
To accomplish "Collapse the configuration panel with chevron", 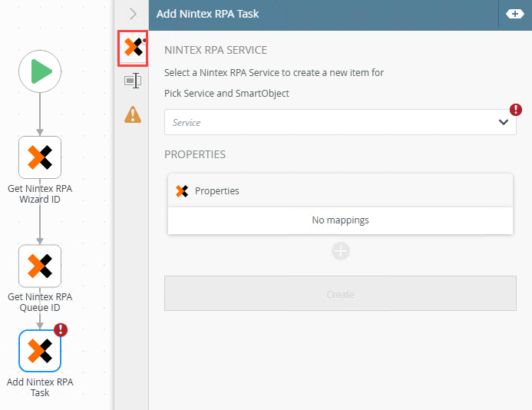I will pos(133,14).
